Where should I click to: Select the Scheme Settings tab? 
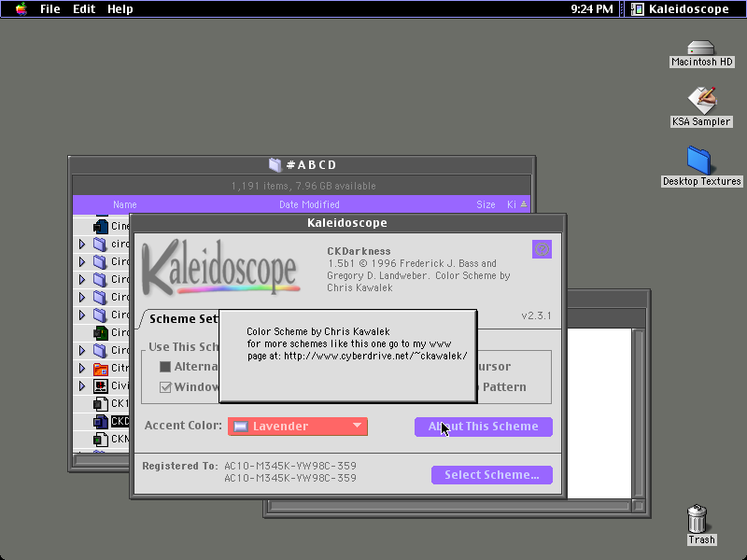[x=183, y=318]
